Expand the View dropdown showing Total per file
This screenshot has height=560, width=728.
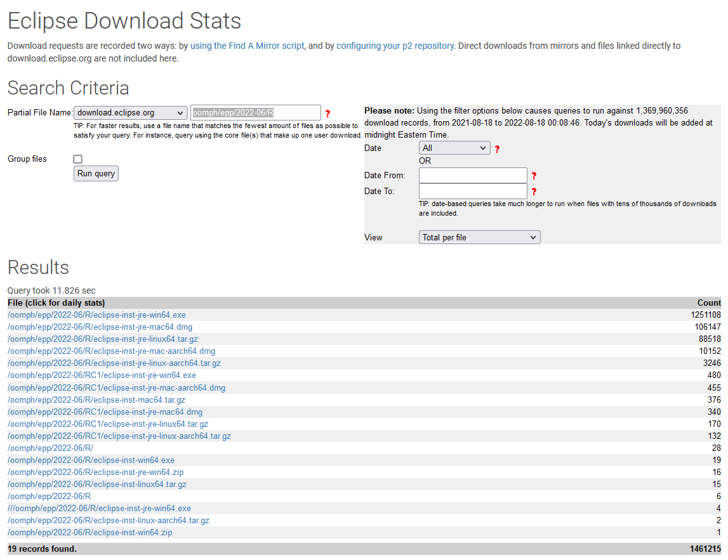click(480, 238)
